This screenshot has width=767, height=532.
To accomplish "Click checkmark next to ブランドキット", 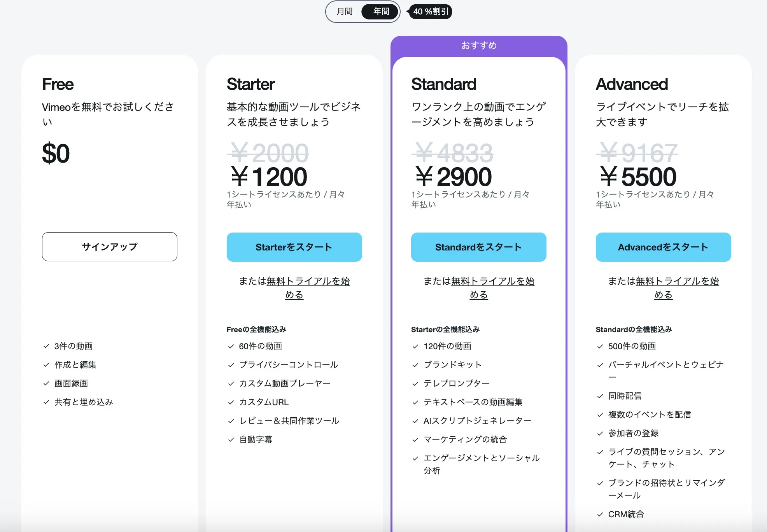I will click(415, 365).
